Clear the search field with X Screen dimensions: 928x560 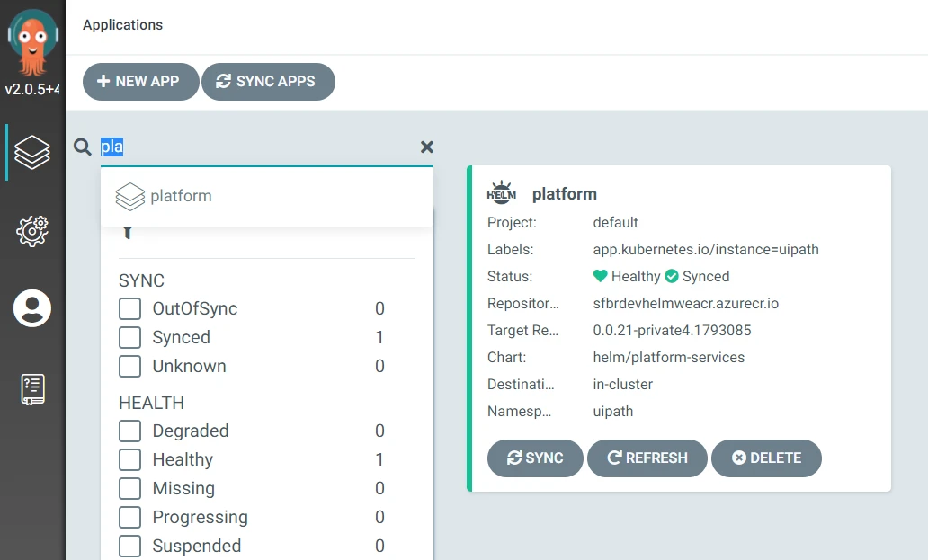(x=427, y=147)
